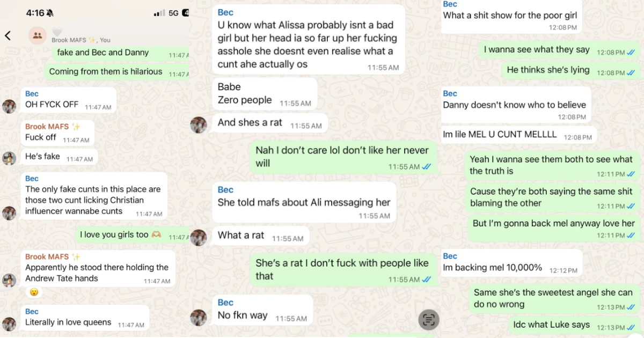
Task: Tap the 'What a rat' message bubble
Action: (240, 235)
